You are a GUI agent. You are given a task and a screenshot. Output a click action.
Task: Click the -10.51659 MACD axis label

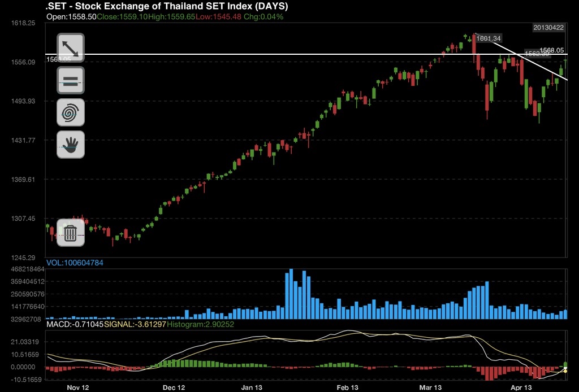pyautogui.click(x=26, y=380)
